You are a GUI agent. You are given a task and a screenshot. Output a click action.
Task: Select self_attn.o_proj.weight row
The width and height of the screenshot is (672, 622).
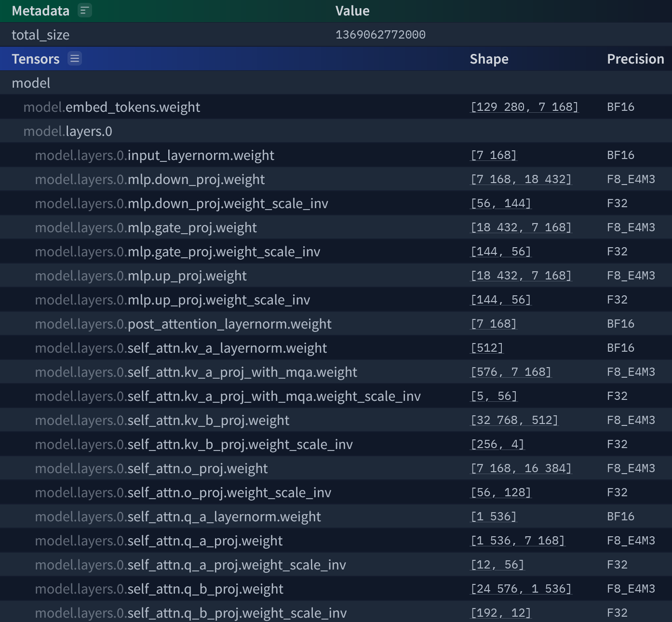[x=336, y=468]
